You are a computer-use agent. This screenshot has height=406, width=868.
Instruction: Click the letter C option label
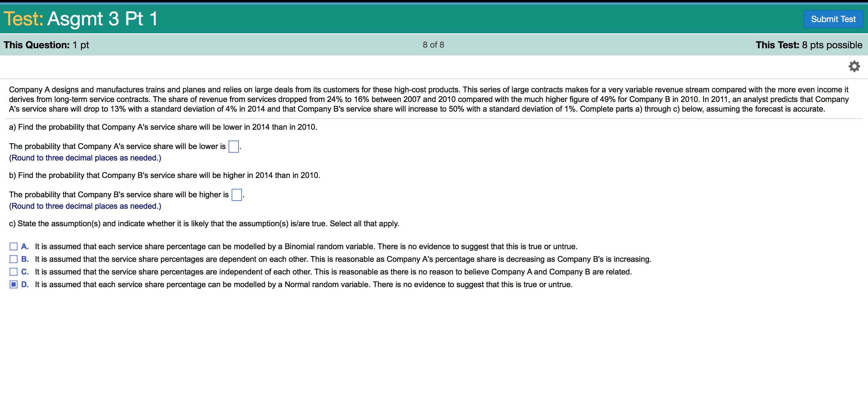click(x=25, y=272)
